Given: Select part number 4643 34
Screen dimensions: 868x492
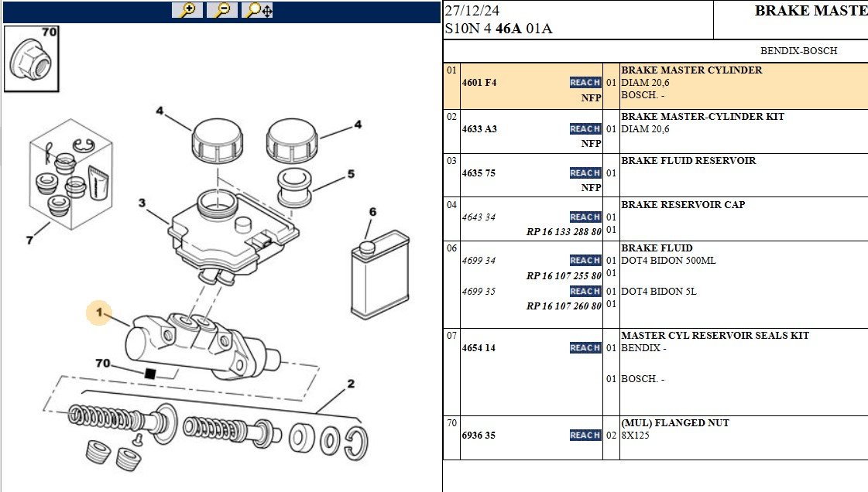Looking at the screenshot, I should [479, 217].
